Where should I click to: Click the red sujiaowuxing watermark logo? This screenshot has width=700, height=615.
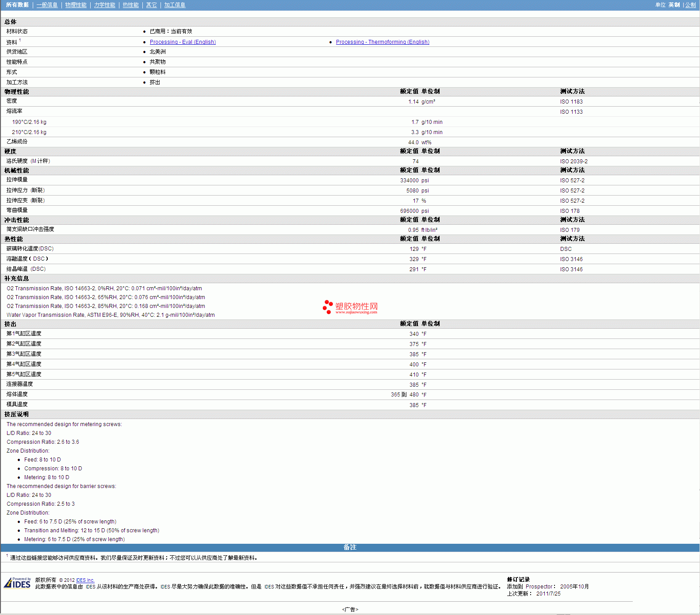click(x=350, y=307)
